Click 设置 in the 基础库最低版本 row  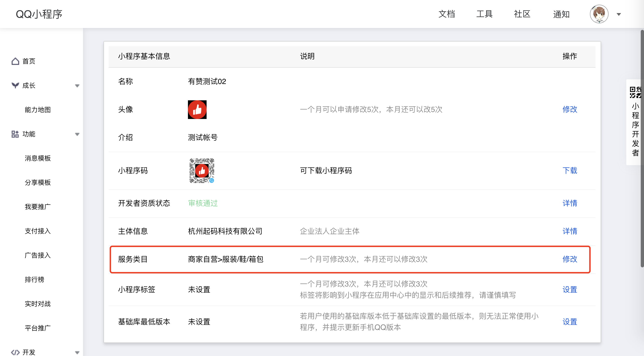click(x=570, y=322)
